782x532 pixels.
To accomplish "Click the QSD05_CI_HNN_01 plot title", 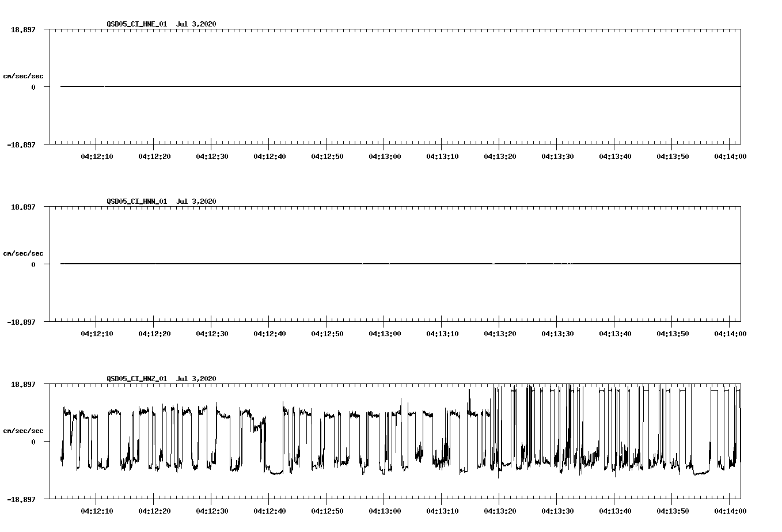I will 161,202.
